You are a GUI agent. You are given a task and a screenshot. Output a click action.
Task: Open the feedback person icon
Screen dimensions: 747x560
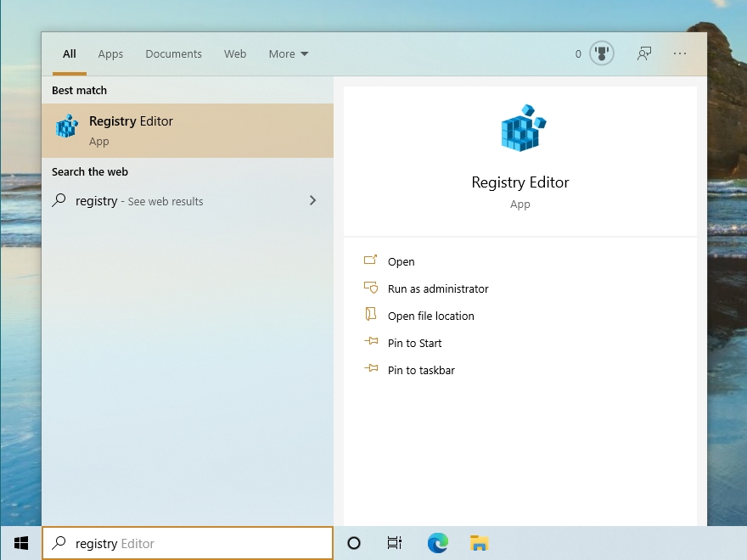[644, 53]
